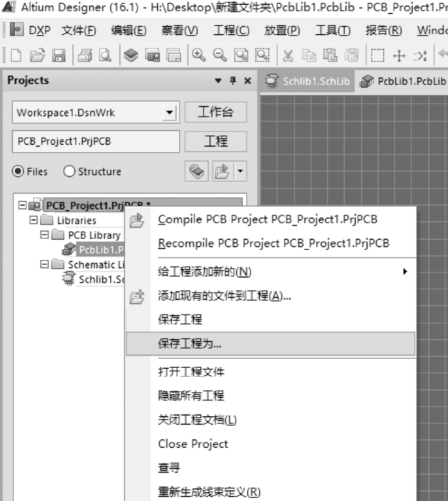Choose Close Project menu entry
This screenshot has width=448, height=501.
(x=271, y=444)
